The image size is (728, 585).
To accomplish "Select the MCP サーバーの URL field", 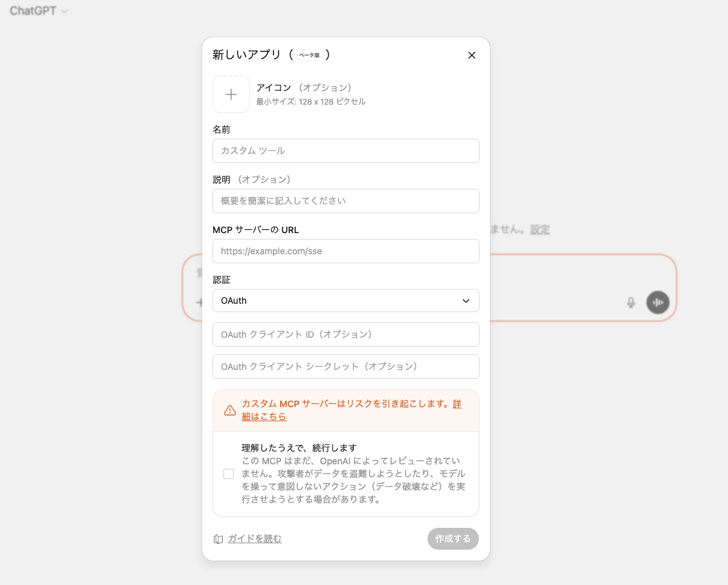I will (x=346, y=251).
